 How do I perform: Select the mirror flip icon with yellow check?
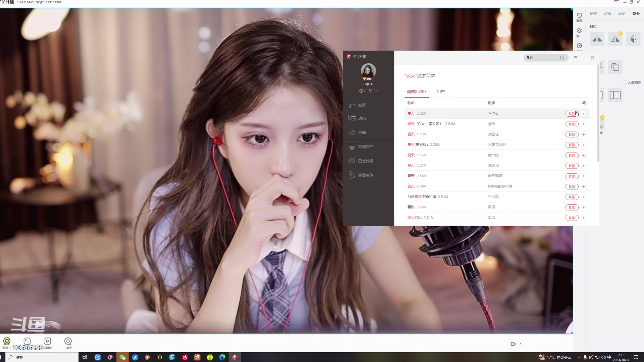coord(615,39)
